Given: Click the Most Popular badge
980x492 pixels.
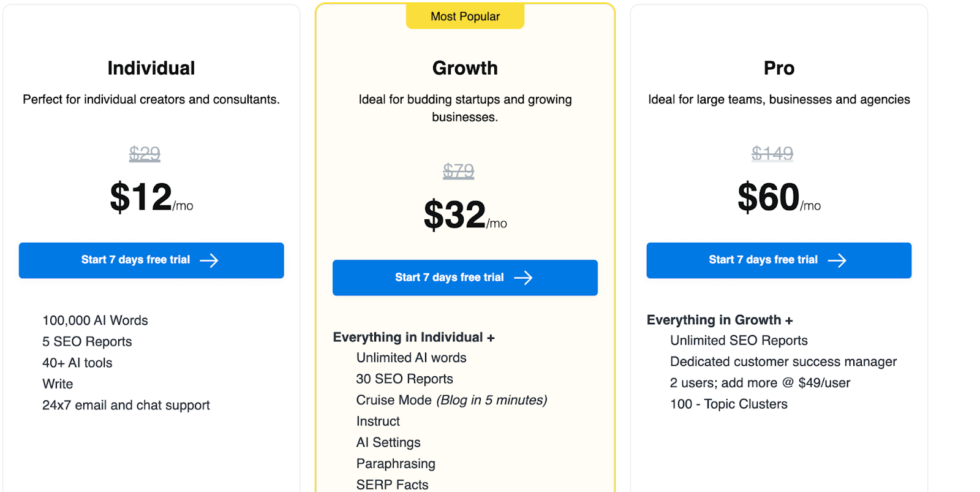Looking at the screenshot, I should pyautogui.click(x=465, y=17).
